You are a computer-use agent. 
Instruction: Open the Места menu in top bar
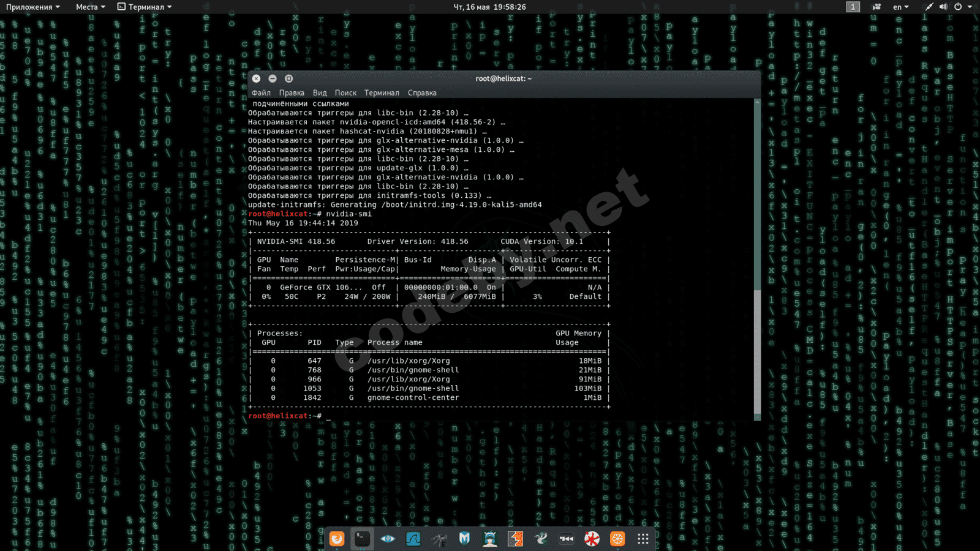[x=90, y=7]
